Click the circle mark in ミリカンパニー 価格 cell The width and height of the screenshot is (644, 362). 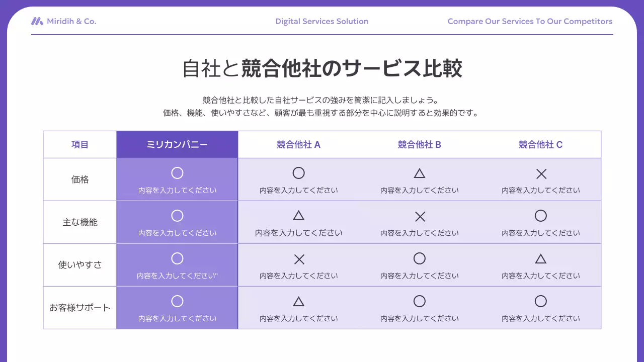[x=177, y=172]
